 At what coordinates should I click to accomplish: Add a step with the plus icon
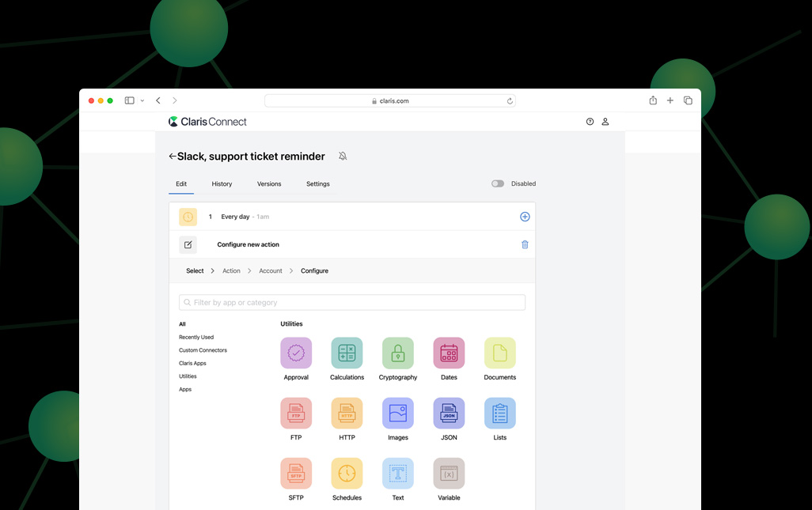click(525, 217)
